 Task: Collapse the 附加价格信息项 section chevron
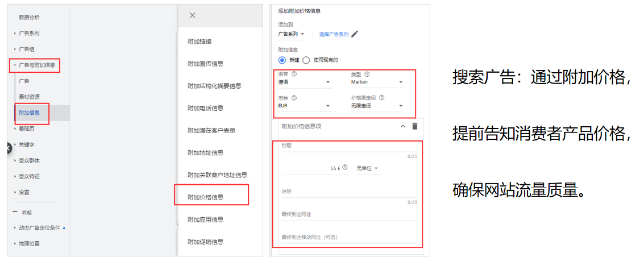coord(402,126)
